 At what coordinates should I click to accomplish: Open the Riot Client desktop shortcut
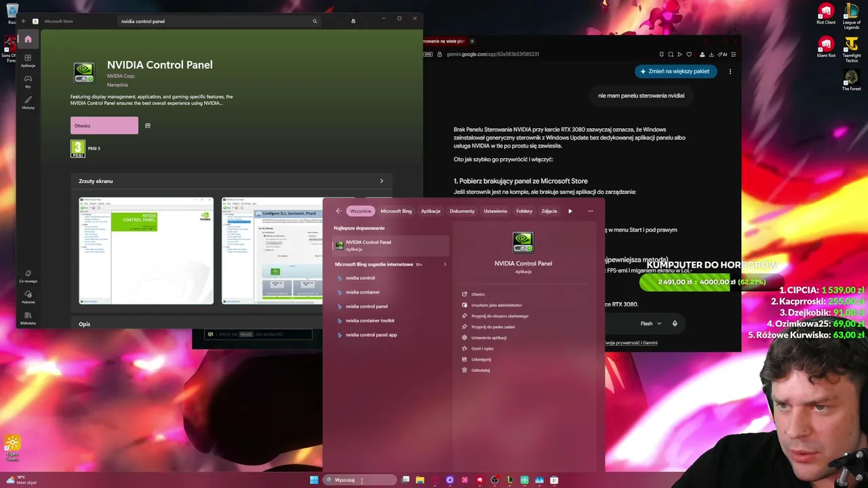tap(826, 14)
